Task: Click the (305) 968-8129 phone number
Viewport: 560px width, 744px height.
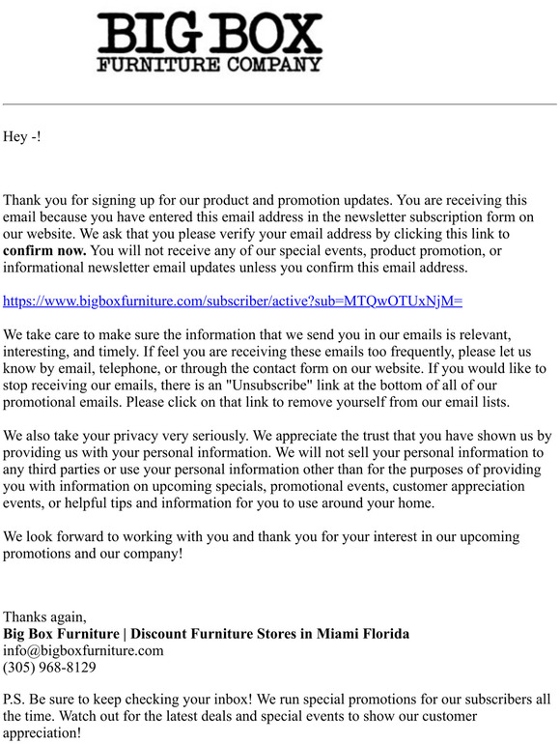Action: pyautogui.click(x=49, y=667)
